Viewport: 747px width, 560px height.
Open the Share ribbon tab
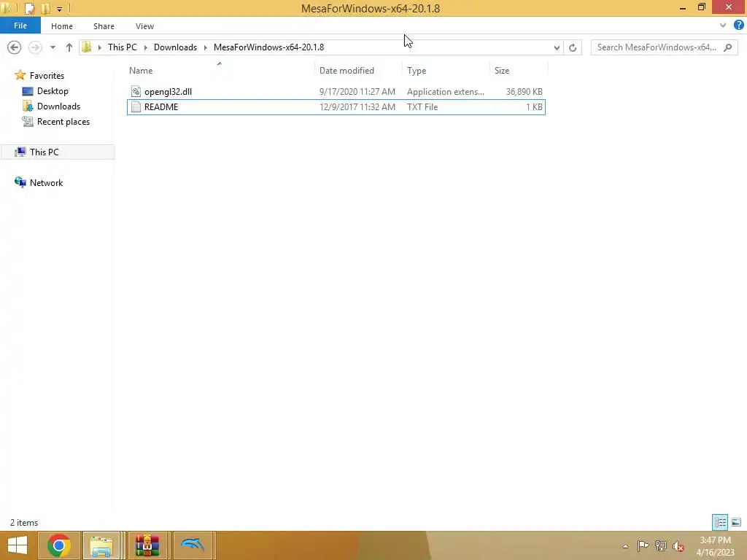click(104, 26)
